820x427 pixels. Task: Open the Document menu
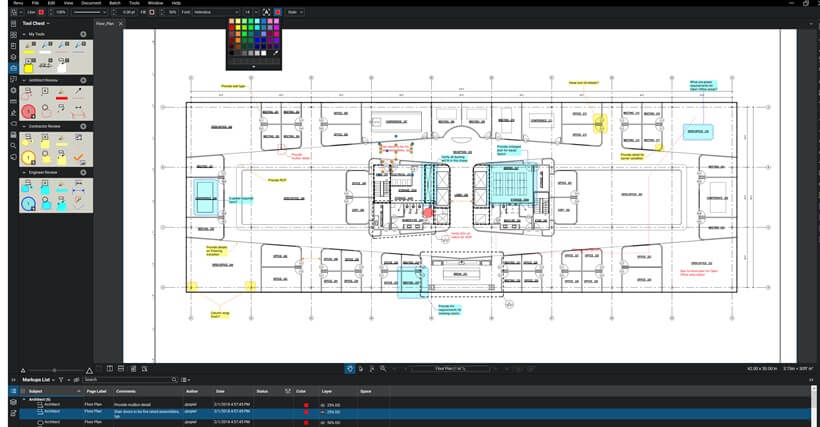coord(91,3)
